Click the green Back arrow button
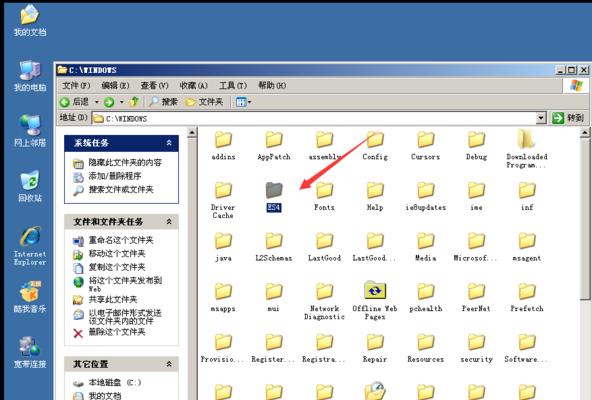 (65, 102)
